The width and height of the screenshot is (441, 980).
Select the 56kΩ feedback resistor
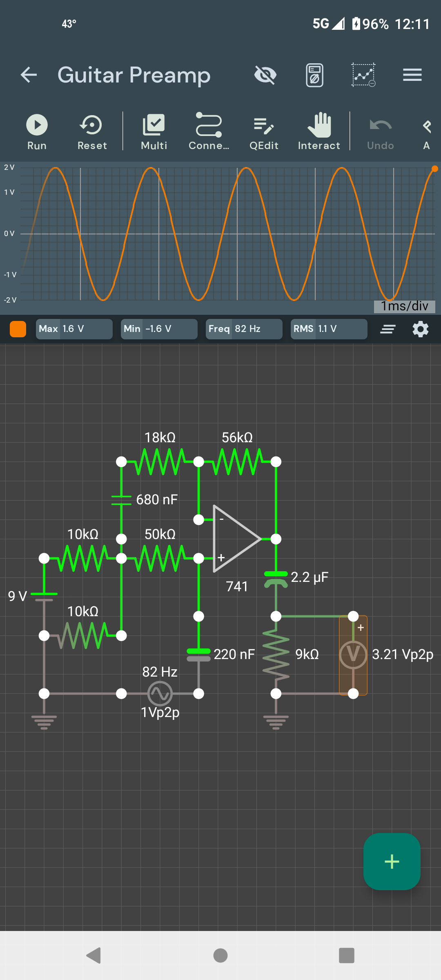pos(237,461)
